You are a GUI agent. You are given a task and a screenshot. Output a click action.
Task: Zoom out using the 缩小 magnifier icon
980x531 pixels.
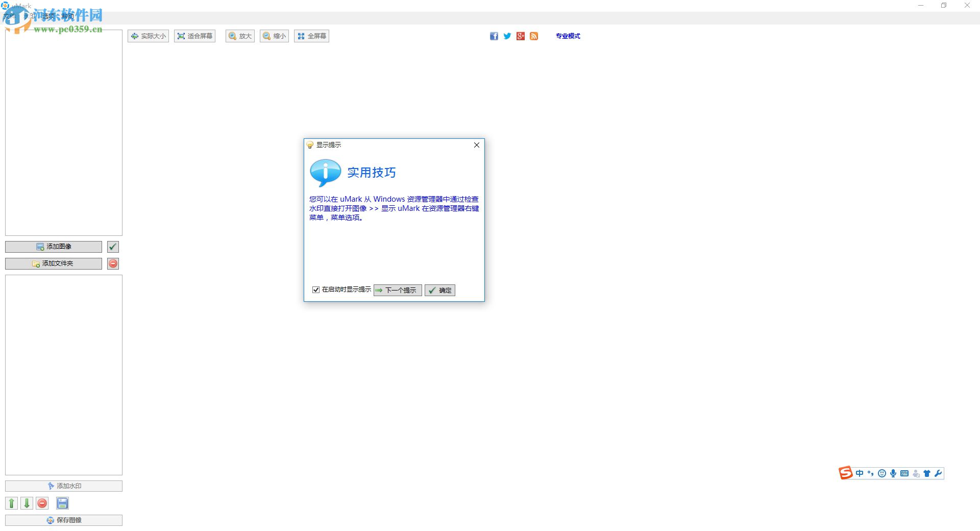(274, 36)
